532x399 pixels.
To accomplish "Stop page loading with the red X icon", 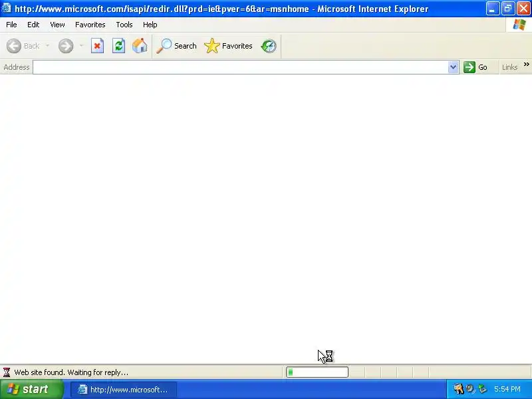I will (x=97, y=46).
